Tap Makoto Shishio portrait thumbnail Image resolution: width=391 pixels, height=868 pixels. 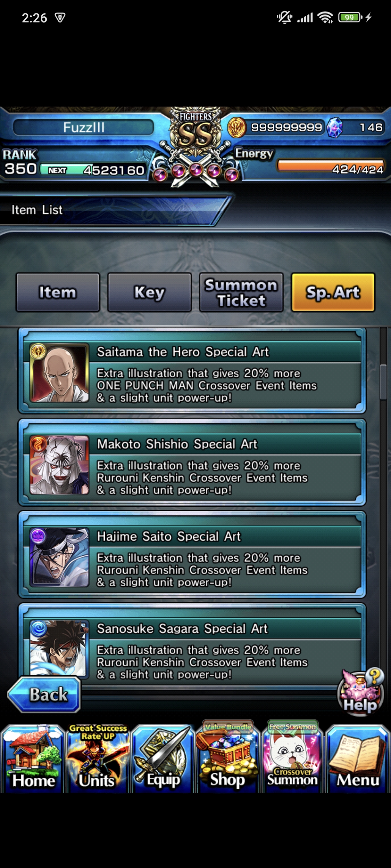[59, 465]
